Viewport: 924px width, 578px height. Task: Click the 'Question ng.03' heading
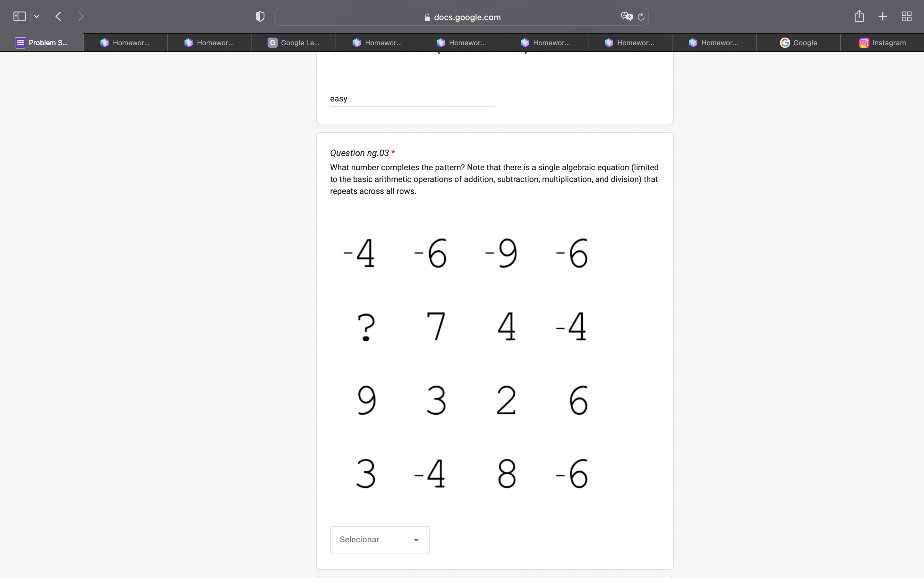[359, 153]
